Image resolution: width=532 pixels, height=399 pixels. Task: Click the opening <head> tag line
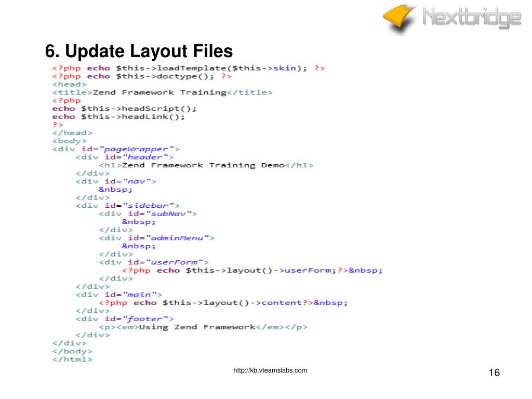[69, 84]
